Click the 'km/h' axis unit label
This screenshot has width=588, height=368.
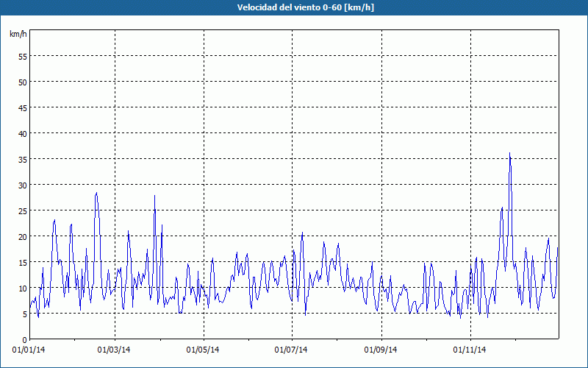click(x=18, y=34)
